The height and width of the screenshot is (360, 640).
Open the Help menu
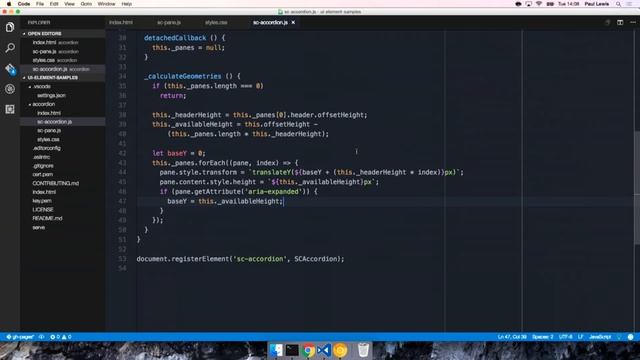[127, 4]
